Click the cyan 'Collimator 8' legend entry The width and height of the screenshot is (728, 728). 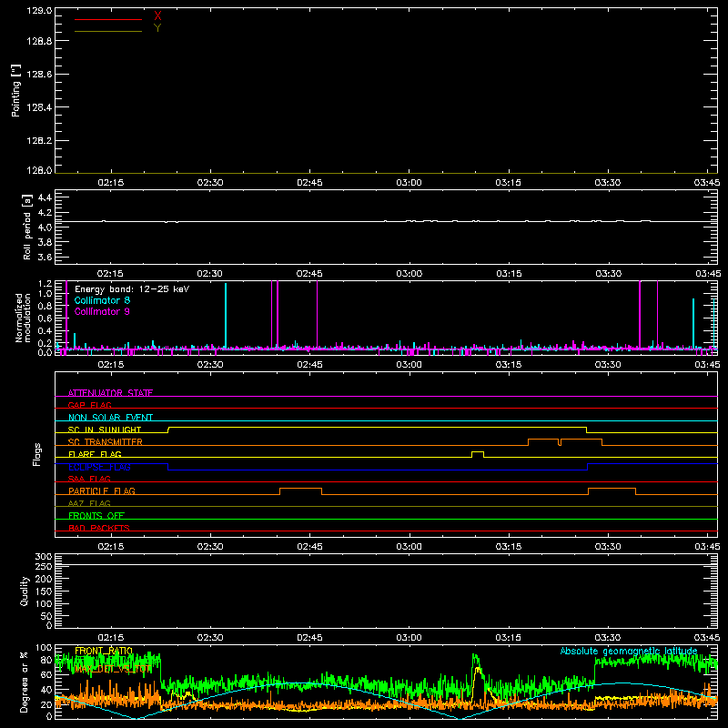pos(102,300)
